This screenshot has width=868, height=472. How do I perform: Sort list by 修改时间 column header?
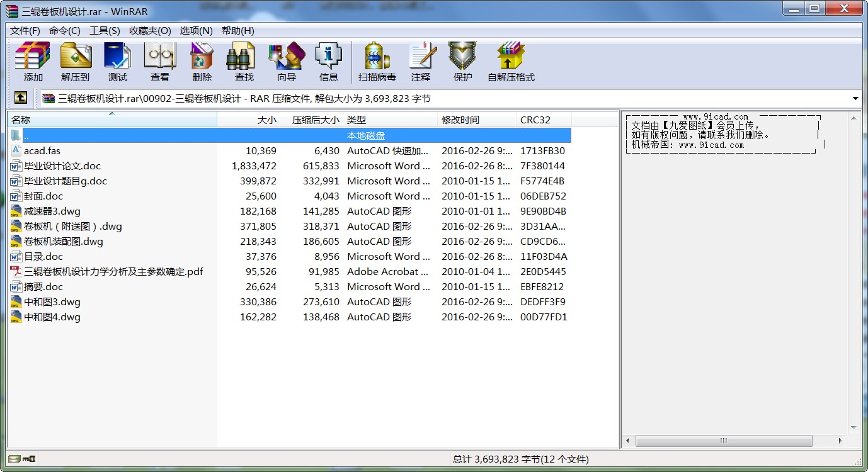pyautogui.click(x=476, y=120)
